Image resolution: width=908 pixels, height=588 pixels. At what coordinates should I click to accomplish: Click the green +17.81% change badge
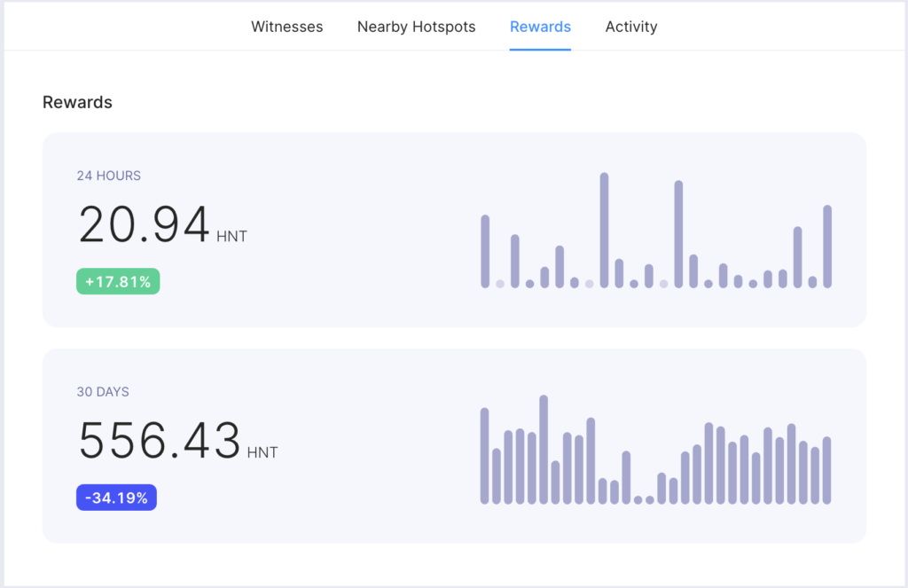tap(118, 282)
